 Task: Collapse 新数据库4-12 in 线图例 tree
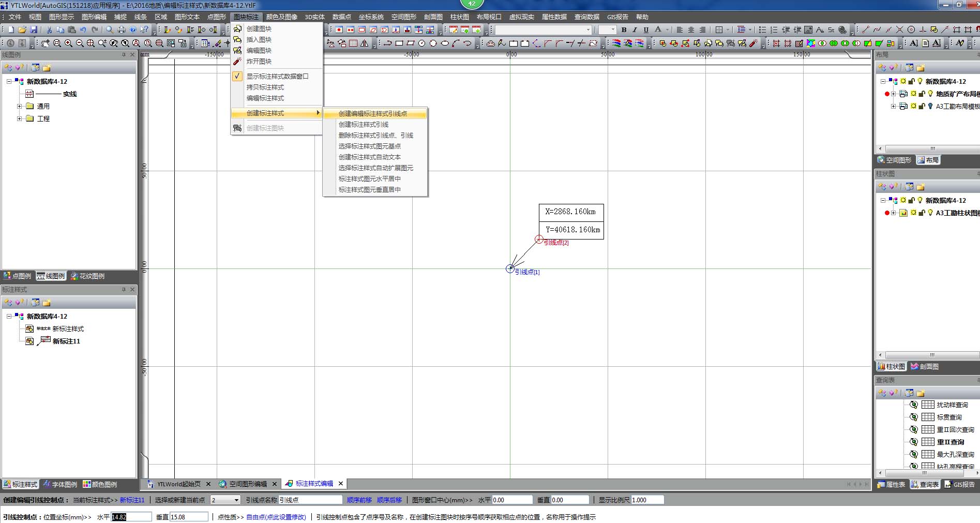(x=9, y=81)
